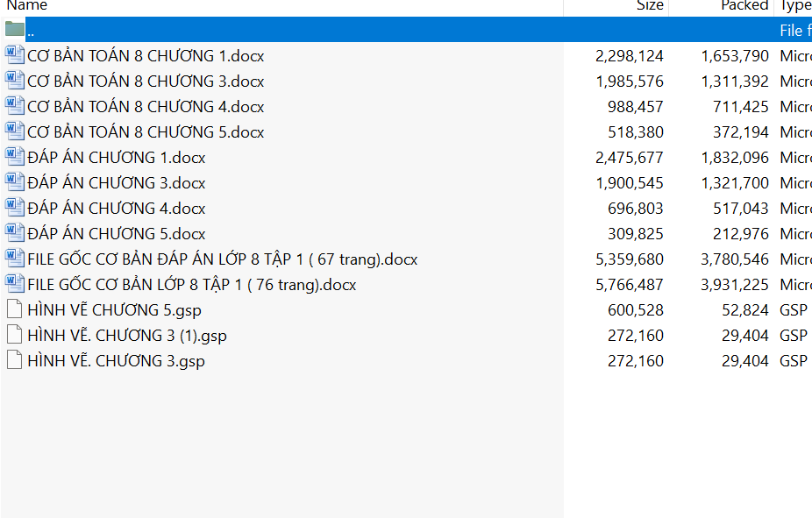
Task: Sort files by Size column header
Action: point(649,6)
